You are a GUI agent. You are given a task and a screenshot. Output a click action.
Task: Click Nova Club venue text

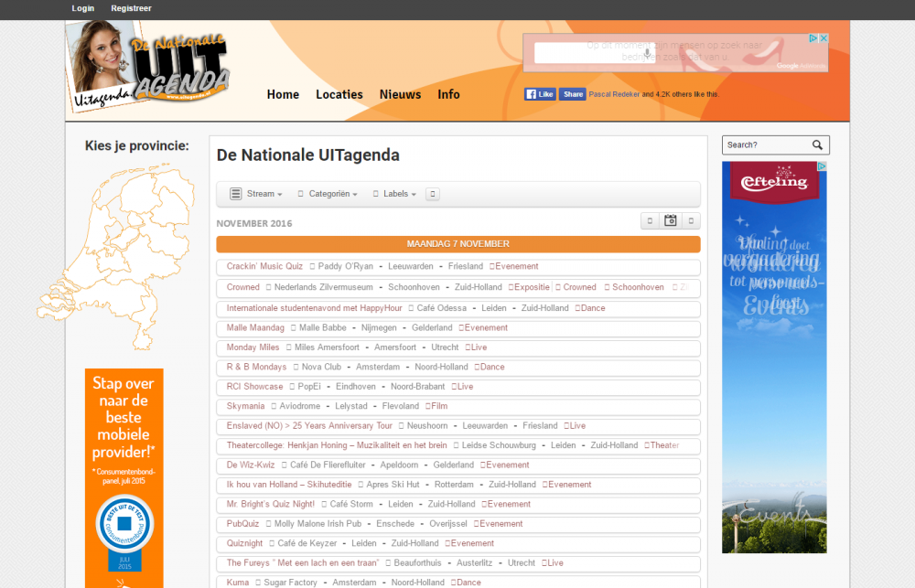coord(321,367)
